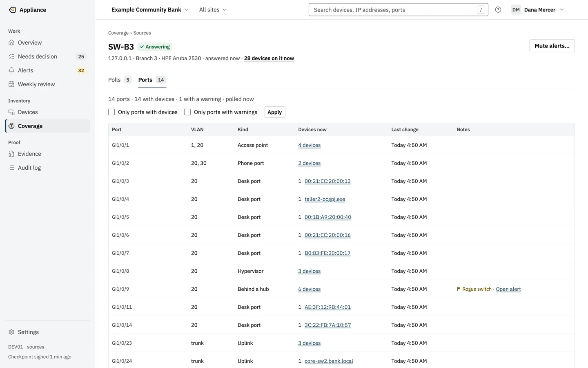Apply the port filters
588x368 pixels.
click(x=275, y=112)
